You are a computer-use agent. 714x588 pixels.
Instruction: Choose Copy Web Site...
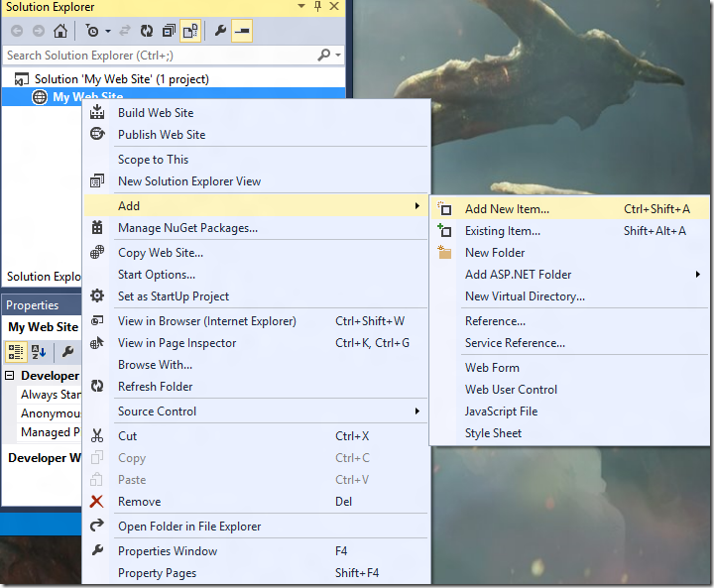click(257, 253)
